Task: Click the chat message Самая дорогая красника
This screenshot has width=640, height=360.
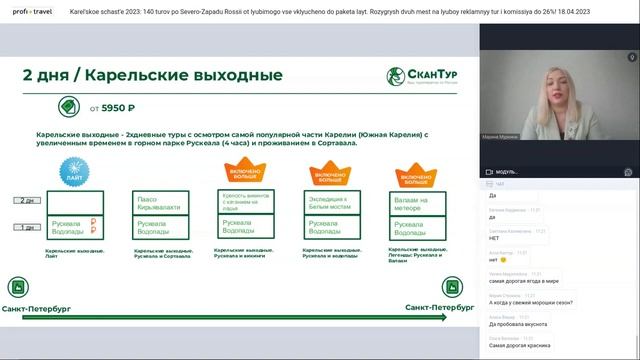Action: pos(519,345)
